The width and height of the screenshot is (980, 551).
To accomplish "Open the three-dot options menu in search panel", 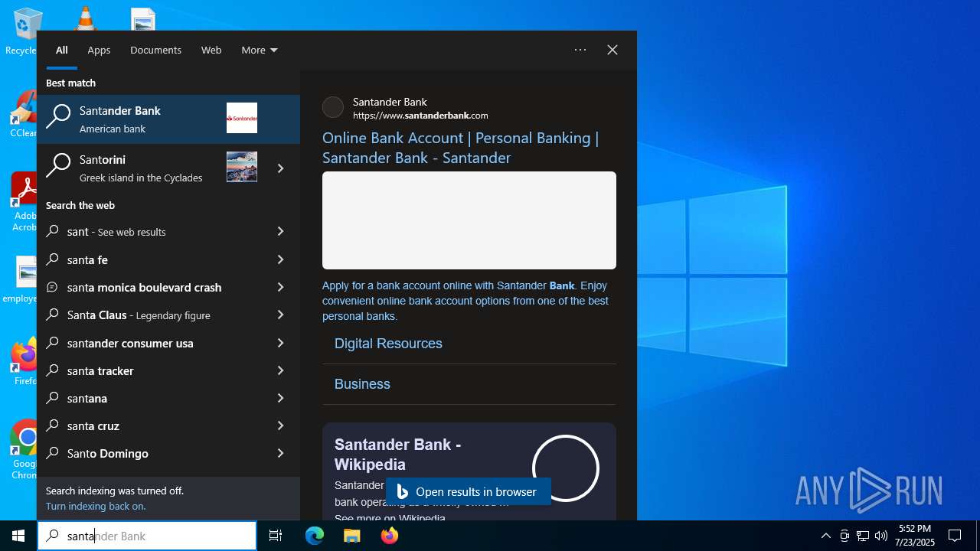I will 580,50.
